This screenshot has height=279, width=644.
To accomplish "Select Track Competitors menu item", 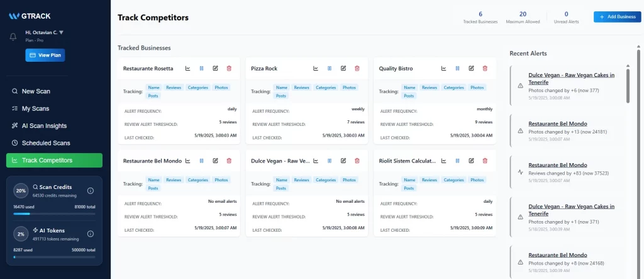I will [54, 161].
